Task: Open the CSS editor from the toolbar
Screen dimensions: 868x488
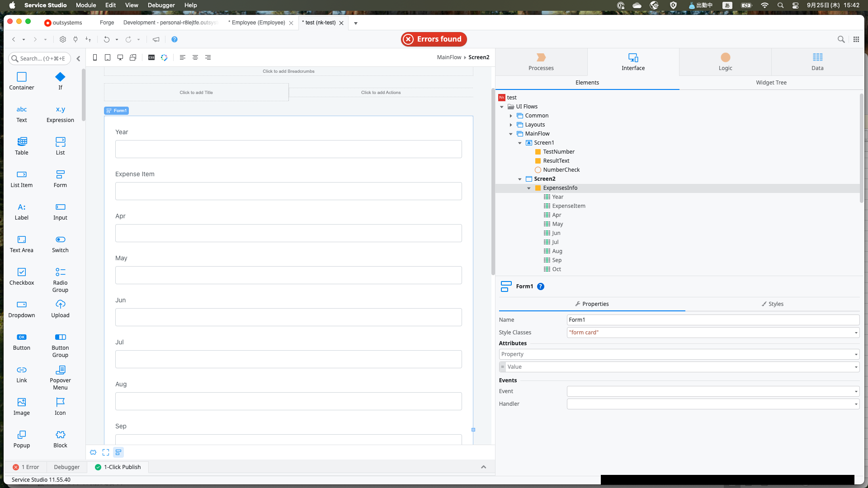Action: [x=151, y=57]
